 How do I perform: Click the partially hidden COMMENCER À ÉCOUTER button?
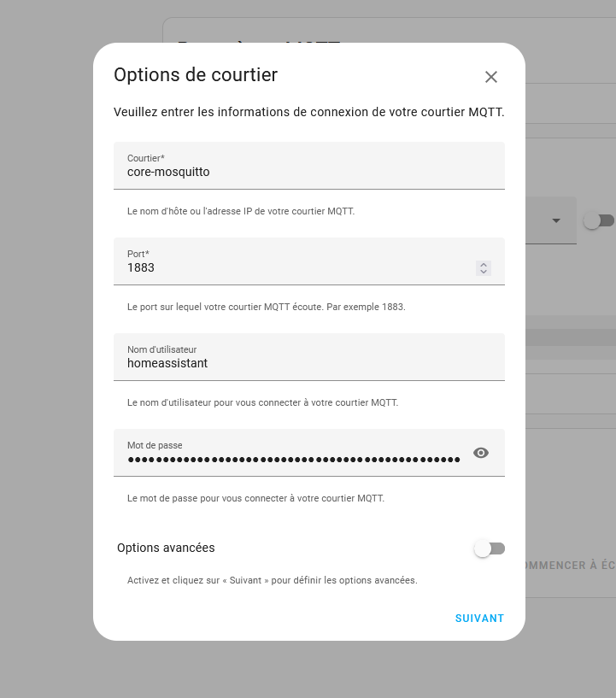(x=571, y=566)
